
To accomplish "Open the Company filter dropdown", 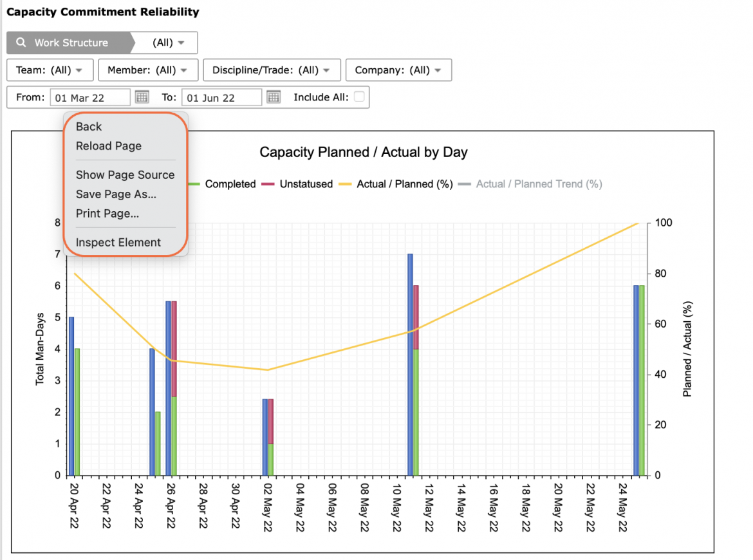I will 398,70.
